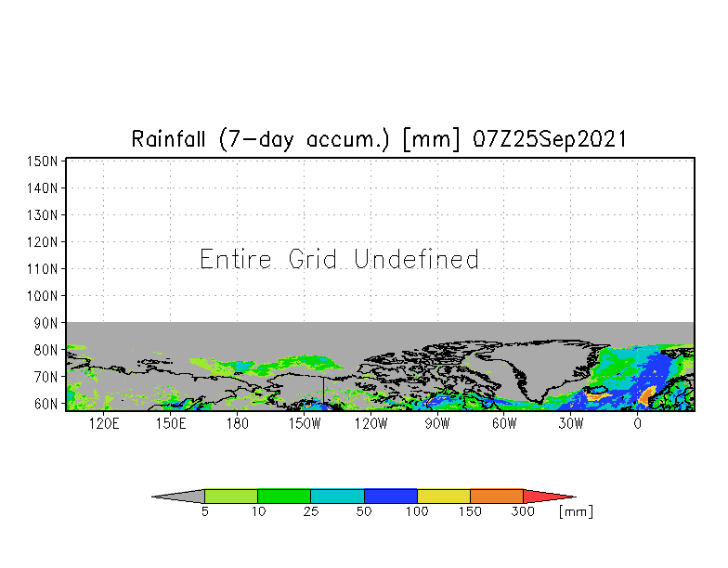Click the 150W longitude axis label
Screen dimensions: 728x568
click(x=305, y=423)
